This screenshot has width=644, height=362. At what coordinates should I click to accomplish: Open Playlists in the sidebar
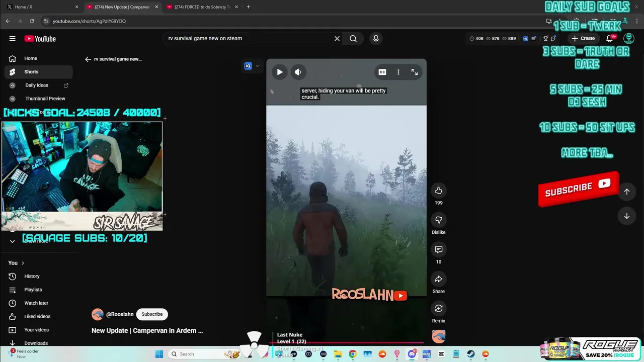[38, 290]
